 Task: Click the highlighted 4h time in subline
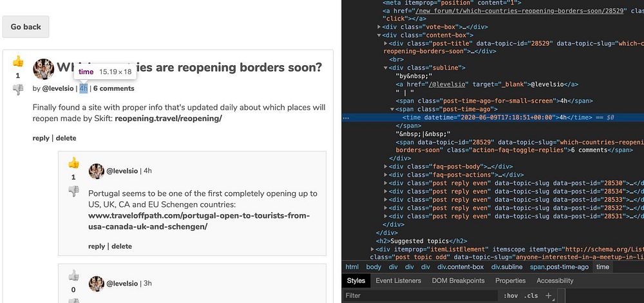pyautogui.click(x=83, y=88)
